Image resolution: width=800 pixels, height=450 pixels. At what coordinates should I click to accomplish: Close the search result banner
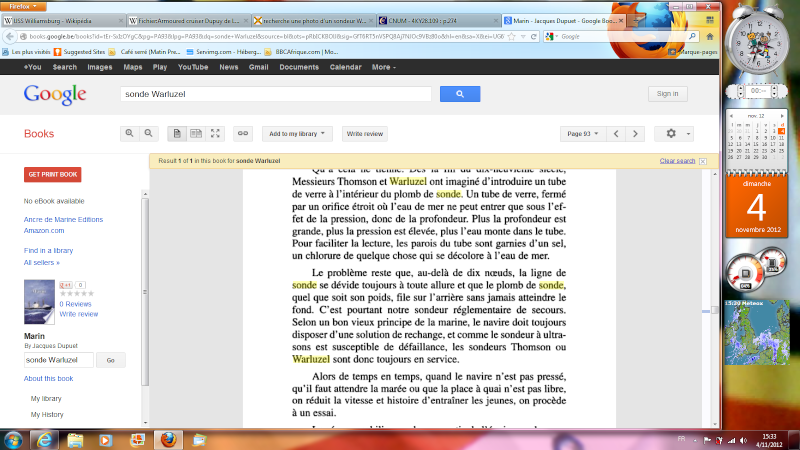click(703, 161)
